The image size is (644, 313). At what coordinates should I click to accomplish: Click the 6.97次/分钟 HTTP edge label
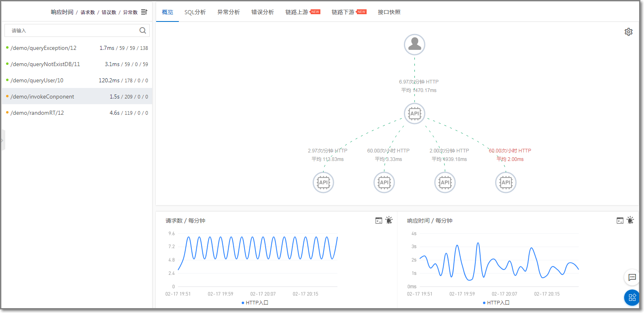pos(419,81)
